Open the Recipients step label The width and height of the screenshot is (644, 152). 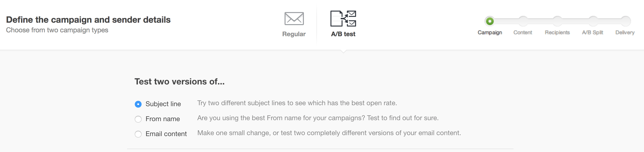[557, 32]
